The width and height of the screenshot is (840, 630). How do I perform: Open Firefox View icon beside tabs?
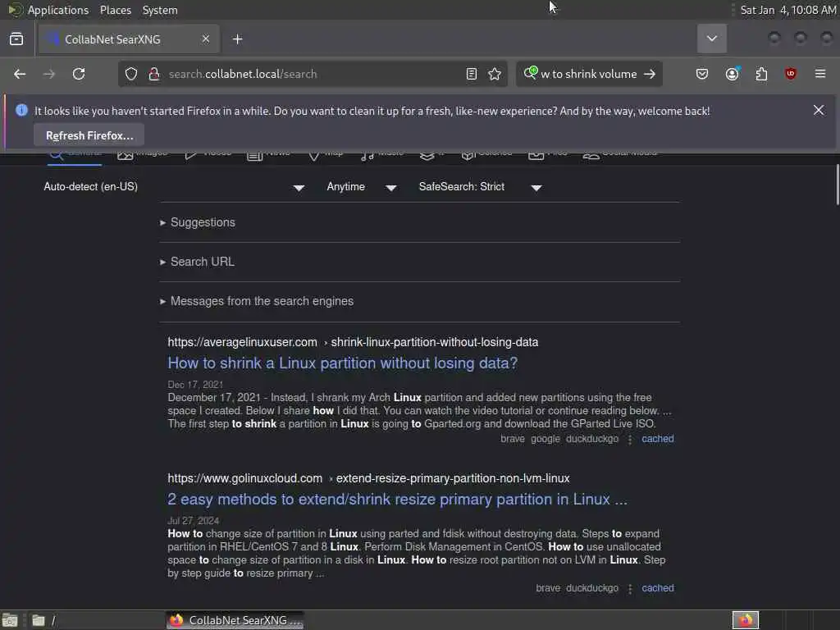coord(16,39)
